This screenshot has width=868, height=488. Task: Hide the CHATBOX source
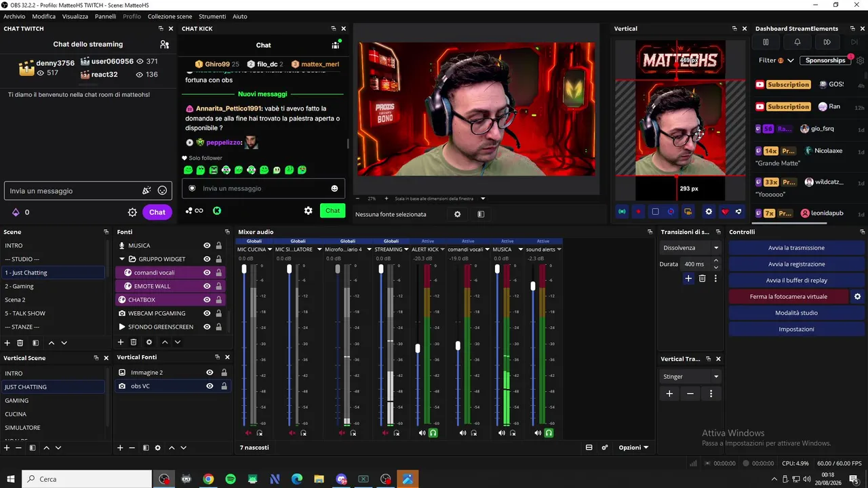click(x=207, y=300)
